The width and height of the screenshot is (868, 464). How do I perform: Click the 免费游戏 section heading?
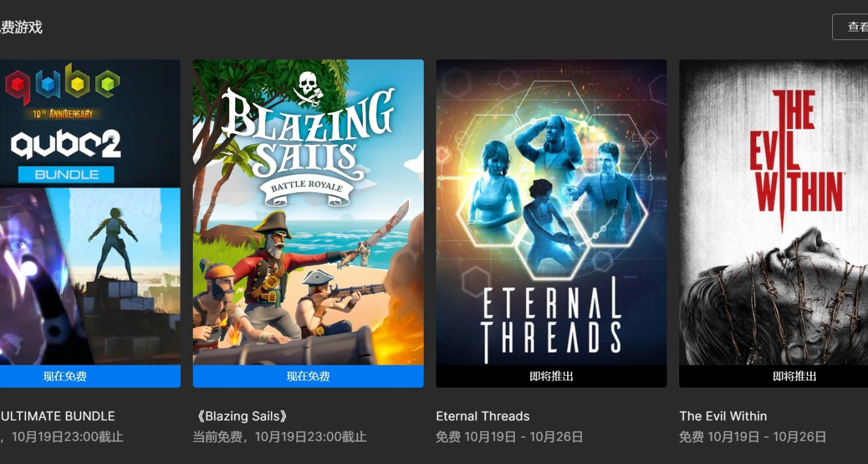[21, 27]
